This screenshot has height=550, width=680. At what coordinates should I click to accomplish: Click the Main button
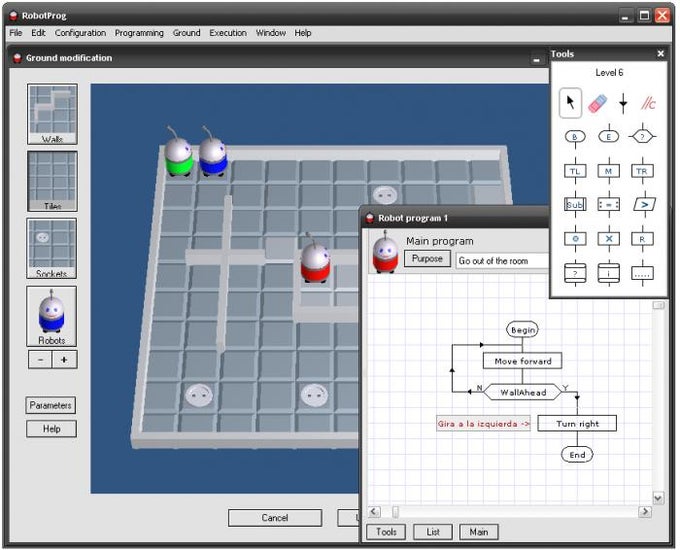coord(479,532)
